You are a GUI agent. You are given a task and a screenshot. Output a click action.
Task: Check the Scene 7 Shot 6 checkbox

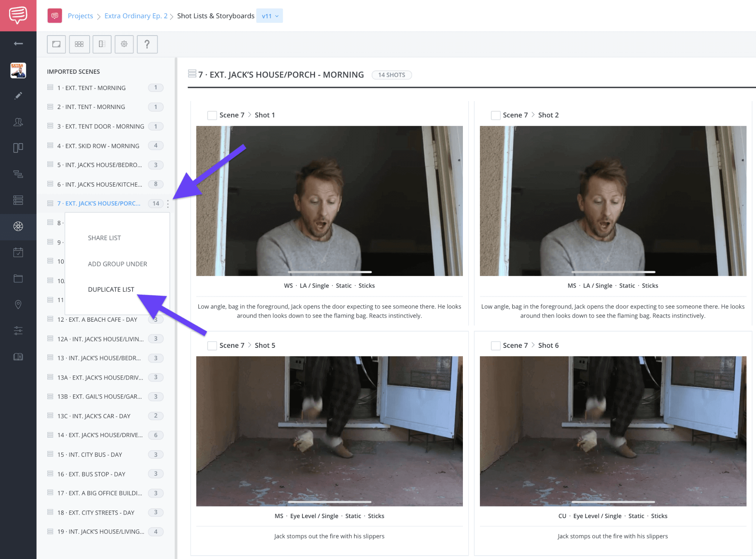(495, 345)
